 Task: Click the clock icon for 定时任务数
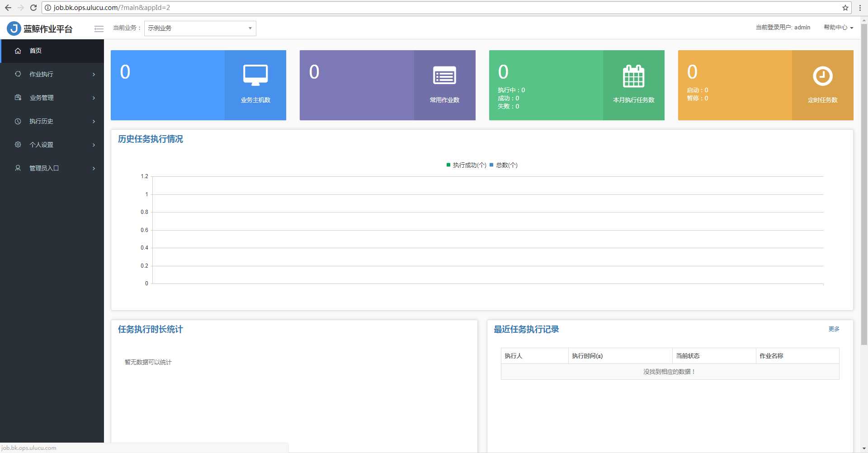pos(822,75)
